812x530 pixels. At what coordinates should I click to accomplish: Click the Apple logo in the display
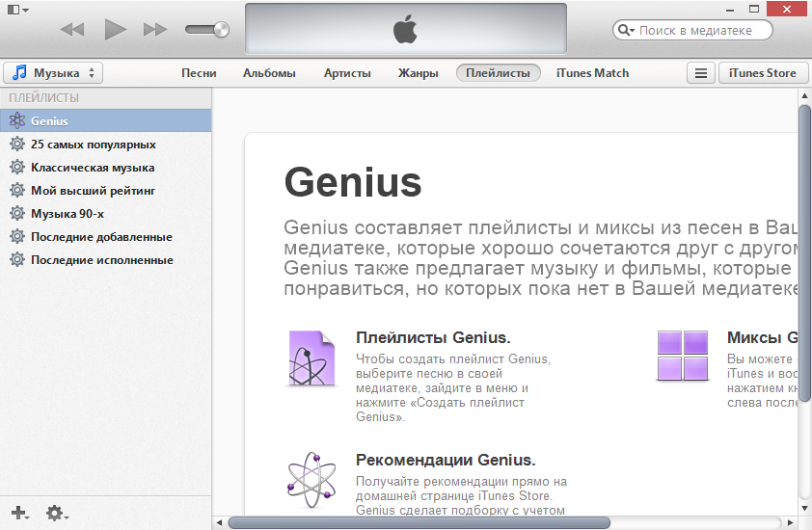click(405, 29)
